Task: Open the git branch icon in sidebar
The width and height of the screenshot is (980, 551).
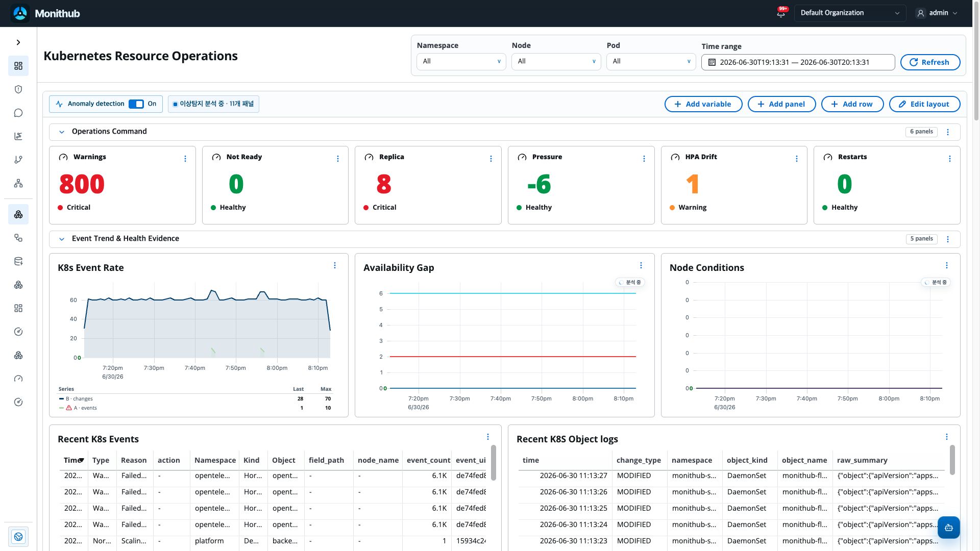Action: pos(18,160)
